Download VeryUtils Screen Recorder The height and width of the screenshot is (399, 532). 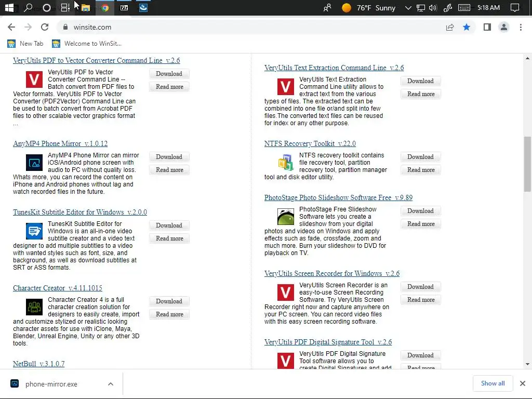[420, 287]
